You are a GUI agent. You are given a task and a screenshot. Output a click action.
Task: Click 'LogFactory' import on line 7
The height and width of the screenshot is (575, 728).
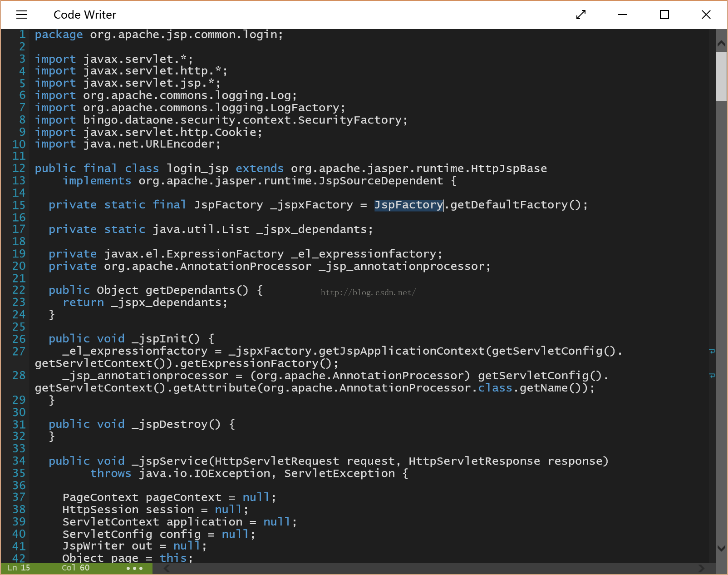(x=305, y=108)
